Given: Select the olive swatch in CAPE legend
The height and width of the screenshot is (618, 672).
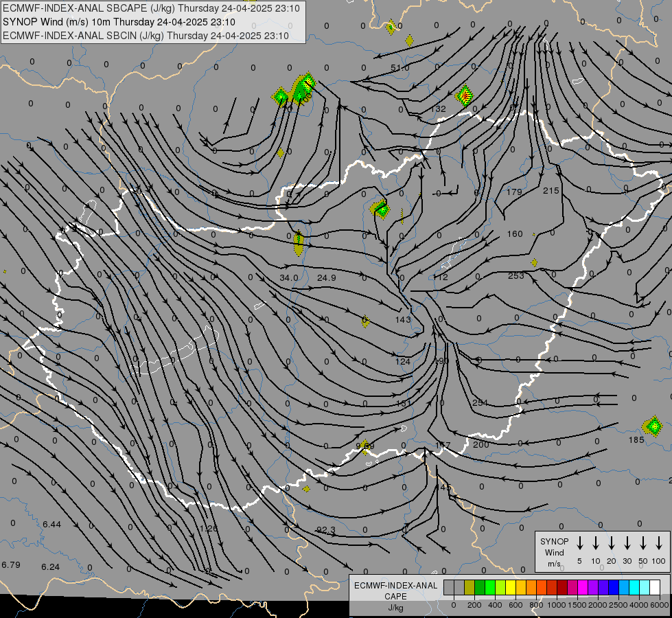Looking at the screenshot, I should click(x=470, y=588).
